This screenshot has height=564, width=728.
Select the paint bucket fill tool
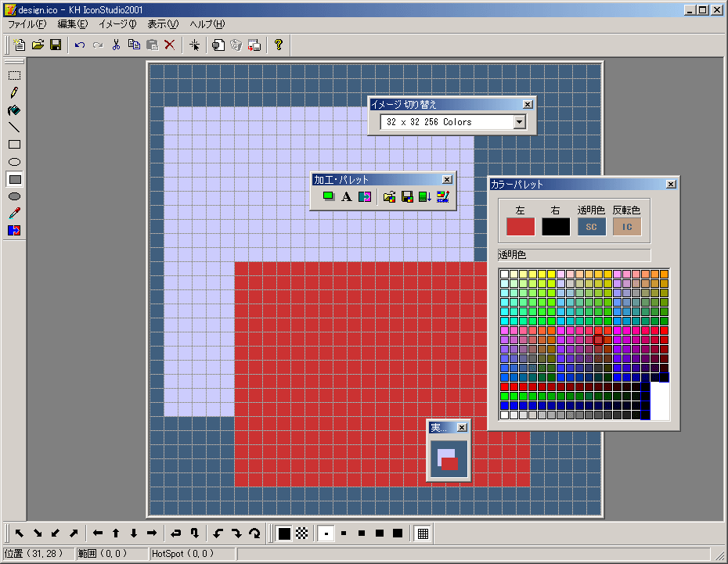coord(14,110)
